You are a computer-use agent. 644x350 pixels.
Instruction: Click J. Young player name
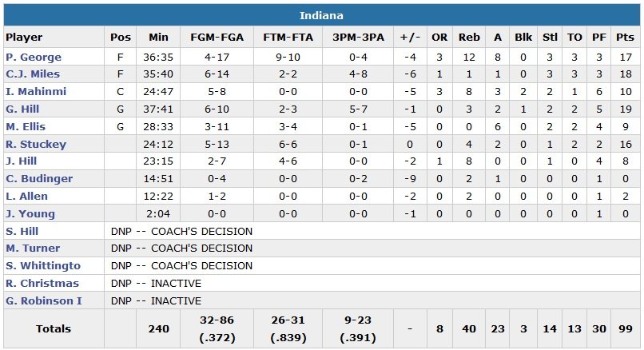pyautogui.click(x=30, y=214)
